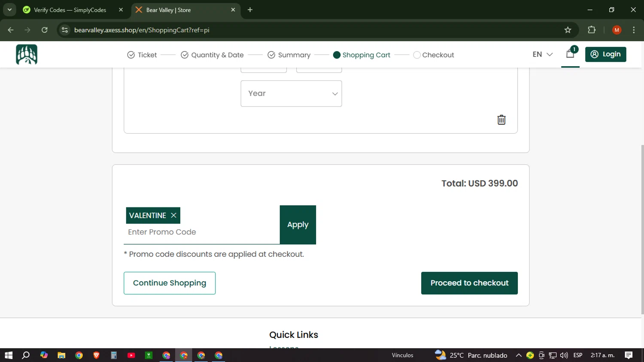Image resolution: width=644 pixels, height=362 pixels.
Task: Open a new browser tab
Action: [x=250, y=10]
